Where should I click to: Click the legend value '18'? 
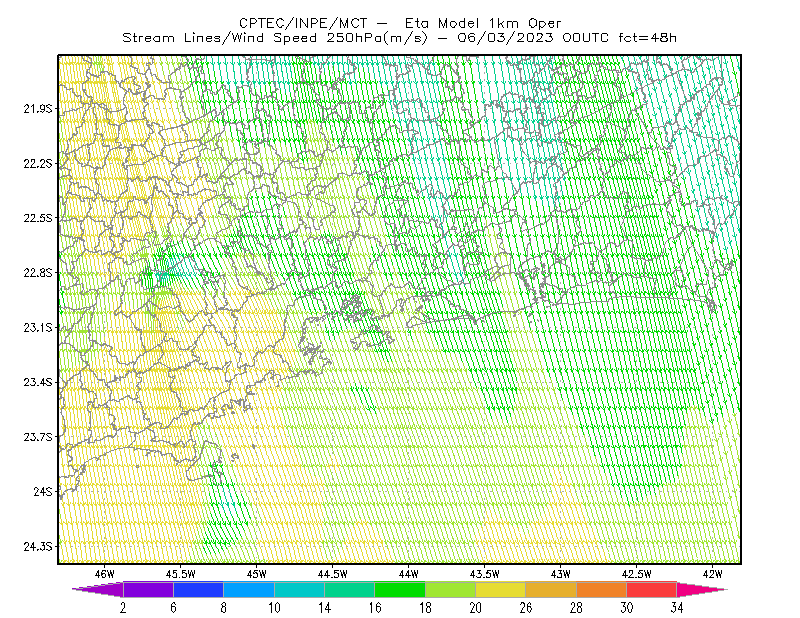(425, 608)
